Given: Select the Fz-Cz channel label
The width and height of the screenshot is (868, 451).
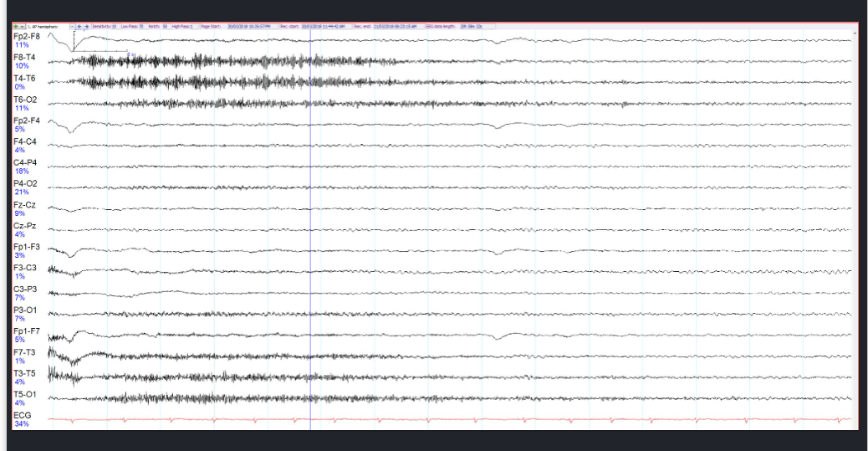Looking at the screenshot, I should tap(24, 205).
